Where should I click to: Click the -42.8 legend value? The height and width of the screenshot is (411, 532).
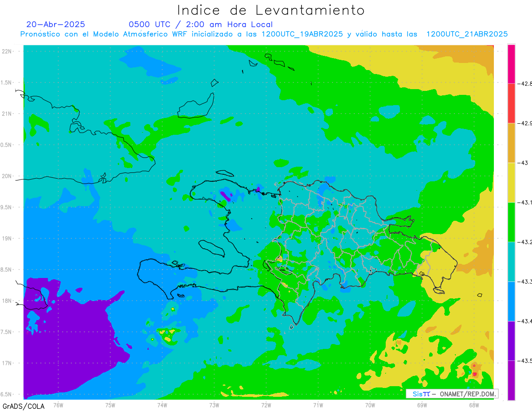[524, 83]
